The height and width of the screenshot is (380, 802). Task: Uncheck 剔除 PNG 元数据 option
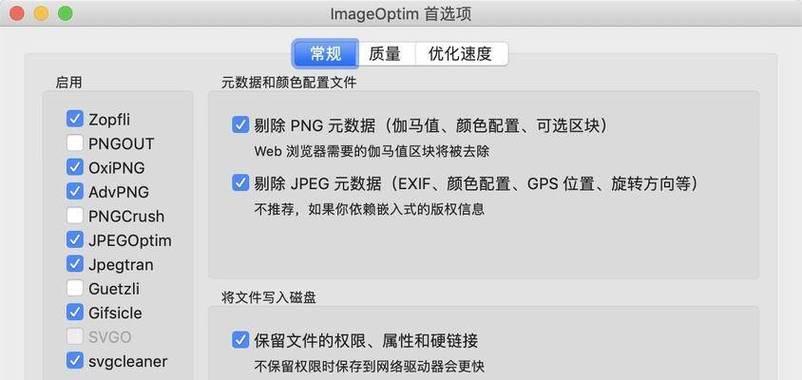point(240,125)
